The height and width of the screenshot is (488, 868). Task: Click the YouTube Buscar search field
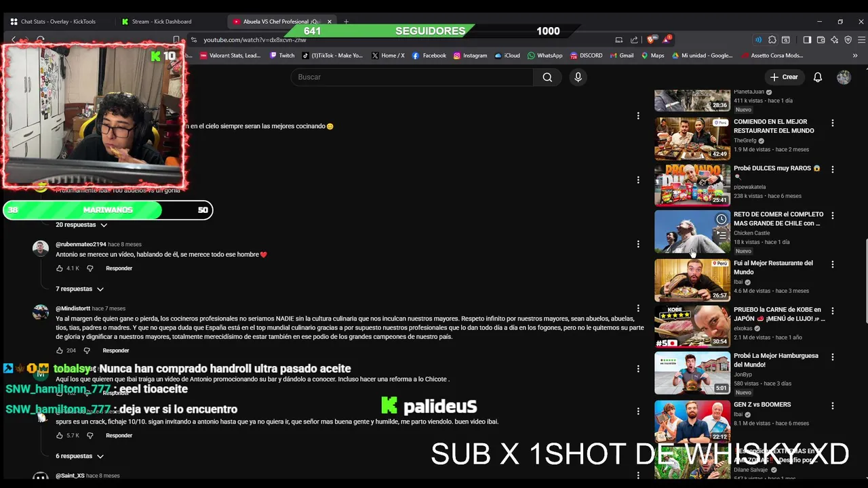[412, 77]
